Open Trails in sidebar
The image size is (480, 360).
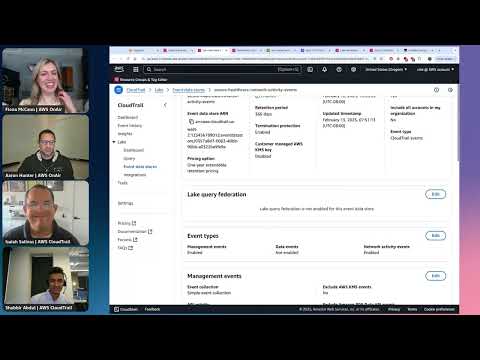pos(123,183)
